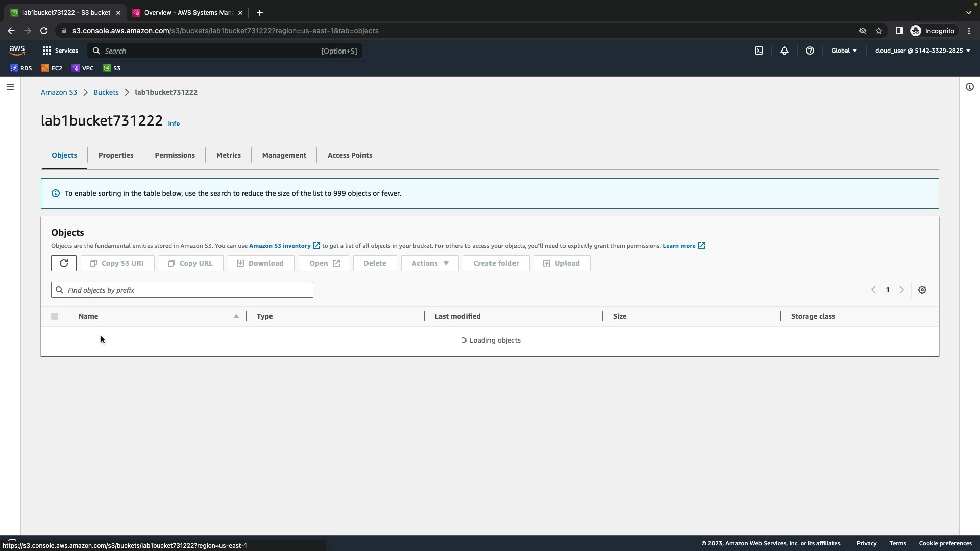Go to next page of objects

pos(902,290)
